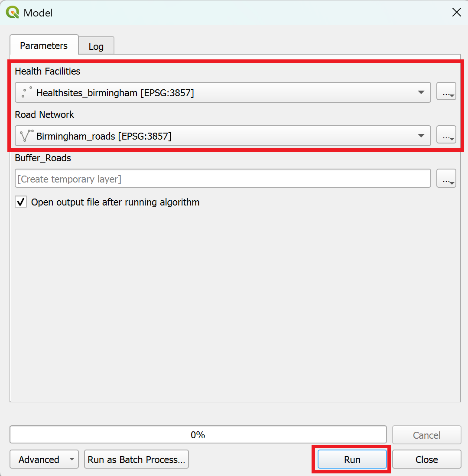This screenshot has height=476, width=468.
Task: Click the greyed-out Cancel button
Action: tap(426, 435)
